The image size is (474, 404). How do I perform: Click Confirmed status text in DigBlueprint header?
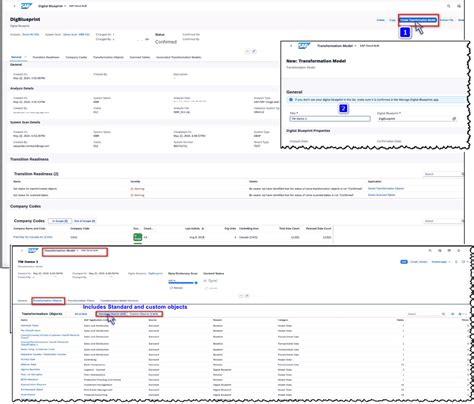pyautogui.click(x=166, y=42)
